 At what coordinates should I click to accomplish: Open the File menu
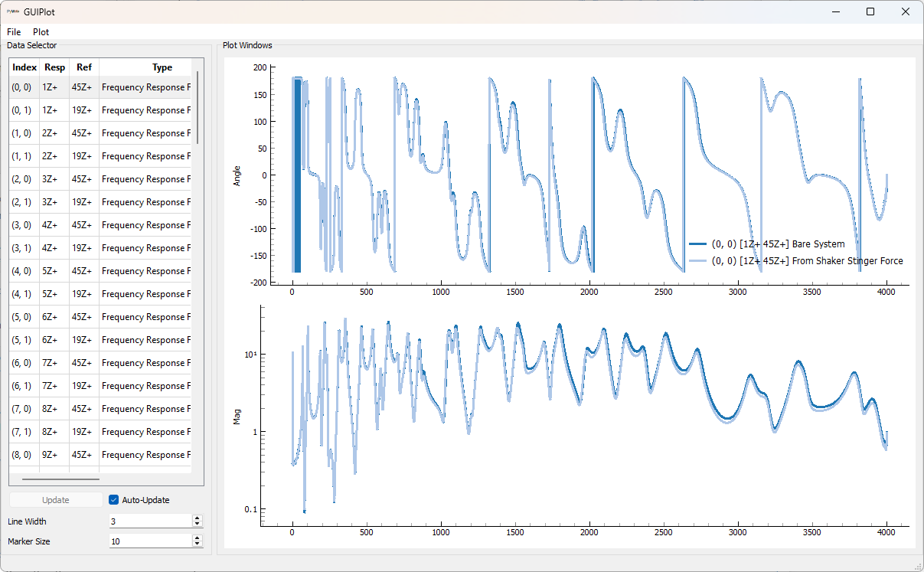14,32
